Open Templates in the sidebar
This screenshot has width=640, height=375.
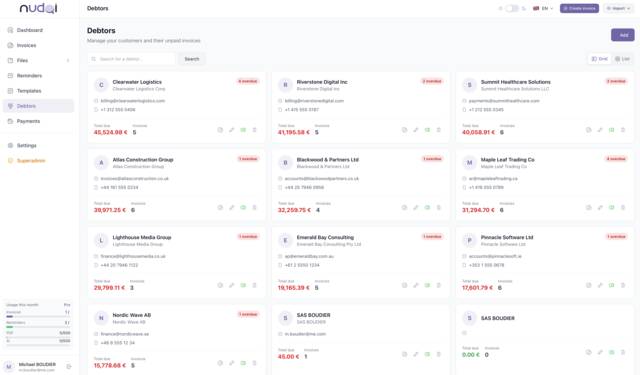(38, 91)
